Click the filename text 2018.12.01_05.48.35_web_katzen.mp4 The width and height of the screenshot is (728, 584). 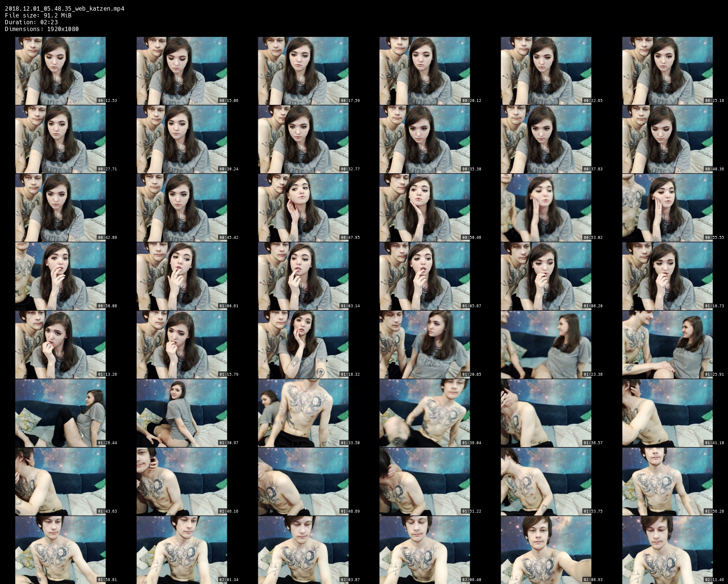(65, 8)
